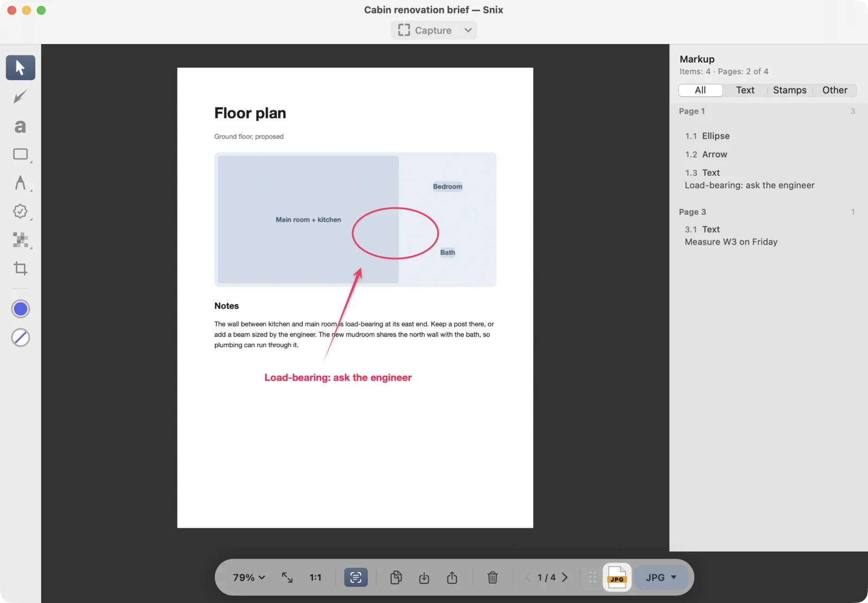This screenshot has height=603, width=868.
Task: Select the 3.1 Text Measure W3 item
Action: click(769, 235)
